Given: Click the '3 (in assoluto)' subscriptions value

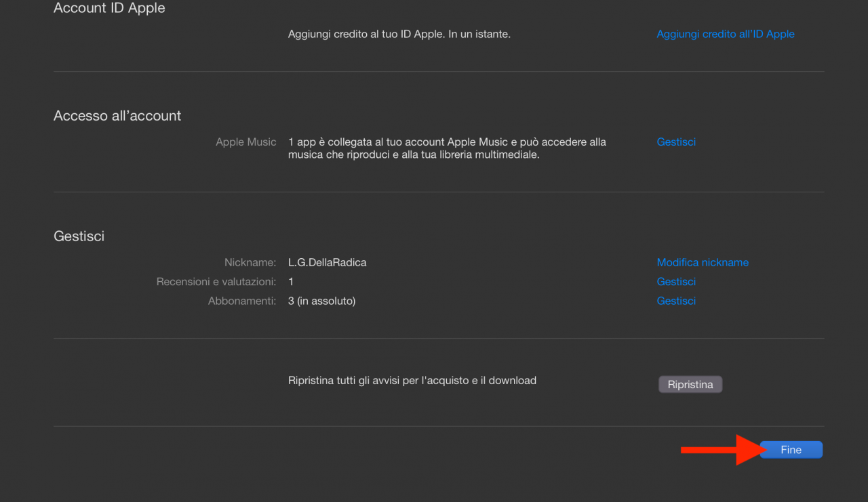Looking at the screenshot, I should [321, 301].
